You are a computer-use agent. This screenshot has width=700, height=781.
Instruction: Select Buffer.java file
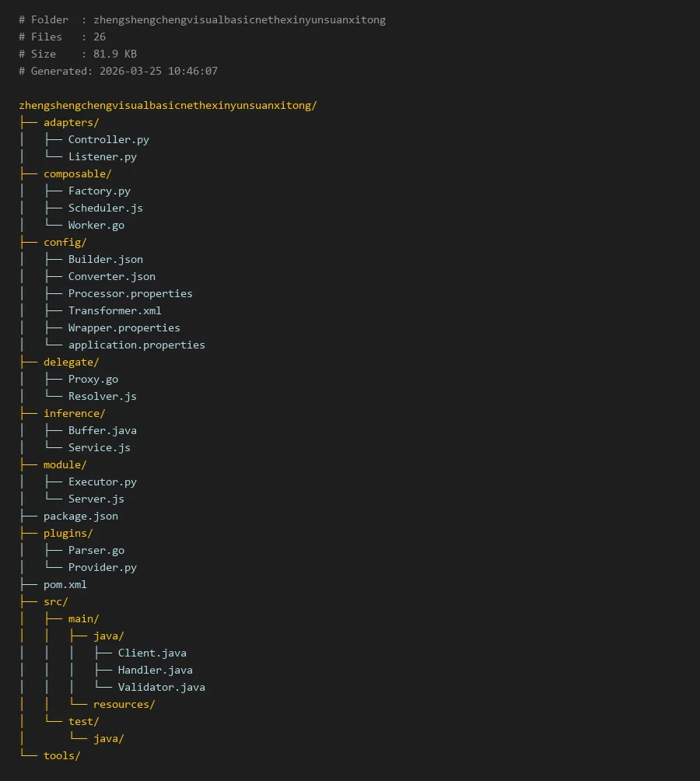pyautogui.click(x=102, y=430)
